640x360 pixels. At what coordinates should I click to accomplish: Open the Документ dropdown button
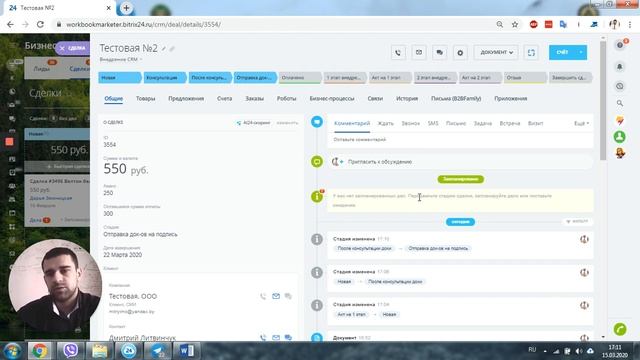click(x=496, y=53)
